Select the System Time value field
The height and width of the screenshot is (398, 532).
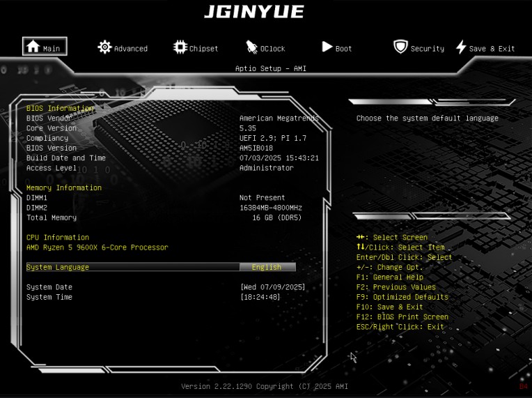coord(260,297)
